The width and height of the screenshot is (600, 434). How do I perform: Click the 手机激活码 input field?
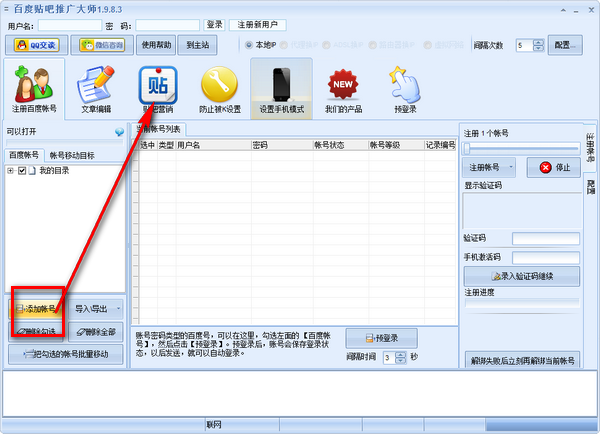pyautogui.click(x=546, y=258)
